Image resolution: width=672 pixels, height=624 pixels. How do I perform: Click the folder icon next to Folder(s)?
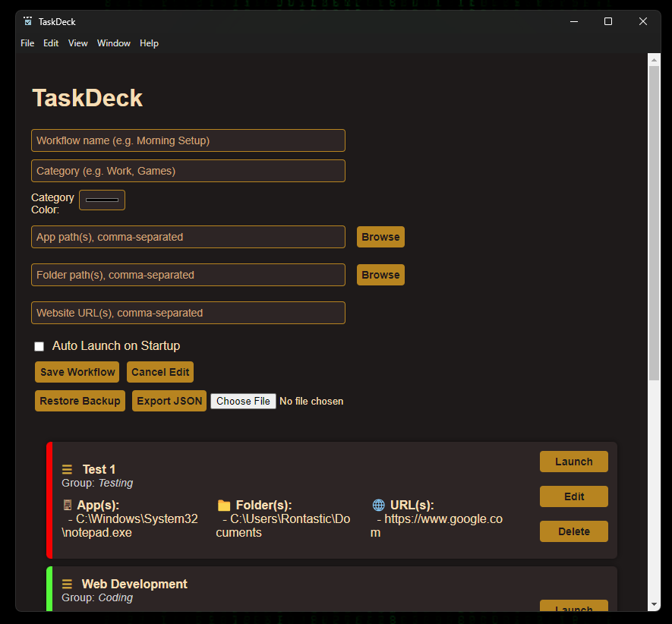tap(223, 505)
